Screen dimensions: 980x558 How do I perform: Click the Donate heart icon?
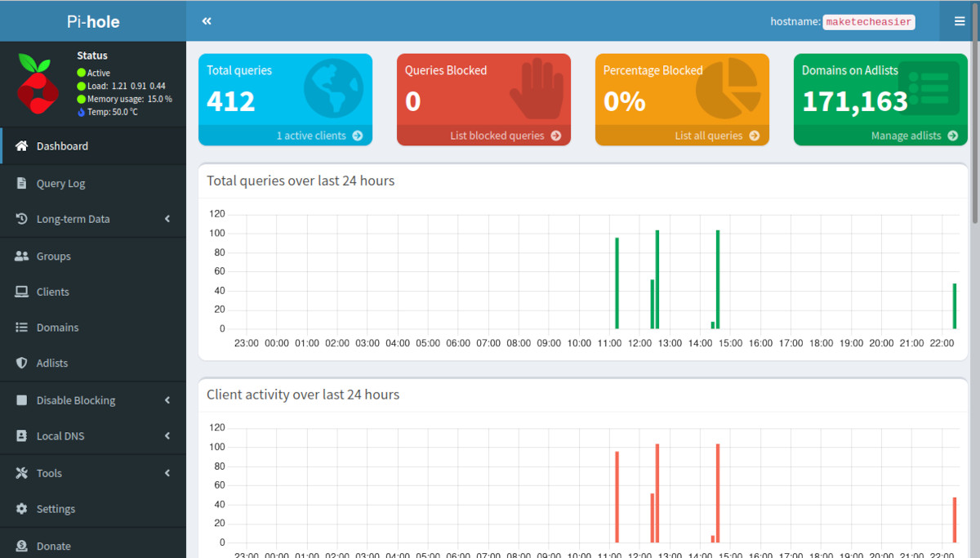click(20, 545)
